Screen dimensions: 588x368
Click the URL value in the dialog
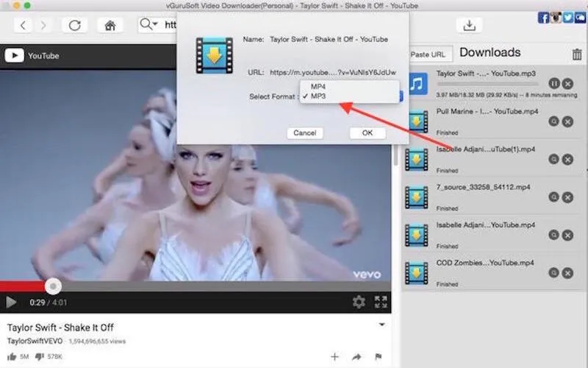coord(333,72)
